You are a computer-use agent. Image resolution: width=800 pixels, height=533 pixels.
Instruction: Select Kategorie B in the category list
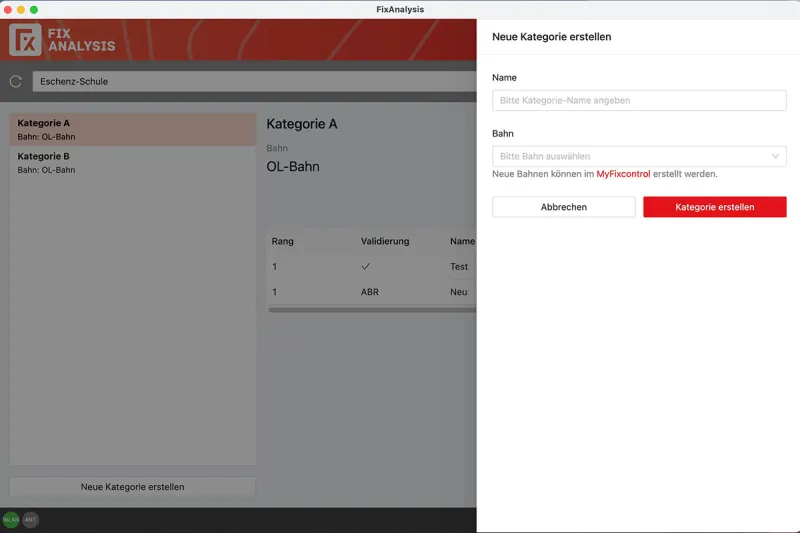(x=133, y=163)
